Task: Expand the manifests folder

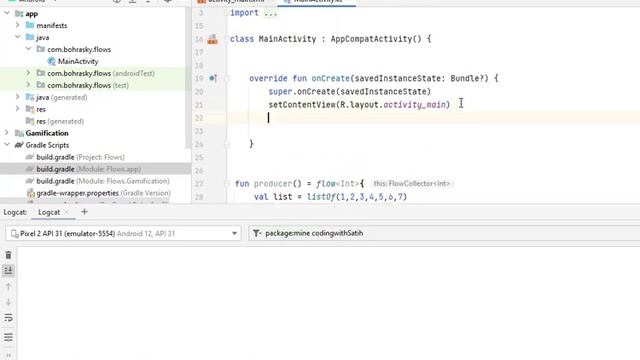Action: pos(18,25)
